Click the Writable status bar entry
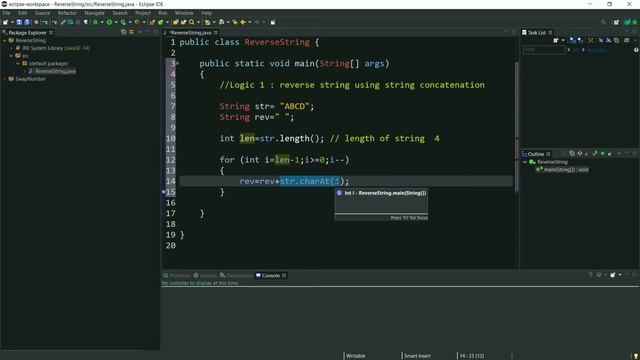This screenshot has width=640, height=360. point(356,356)
